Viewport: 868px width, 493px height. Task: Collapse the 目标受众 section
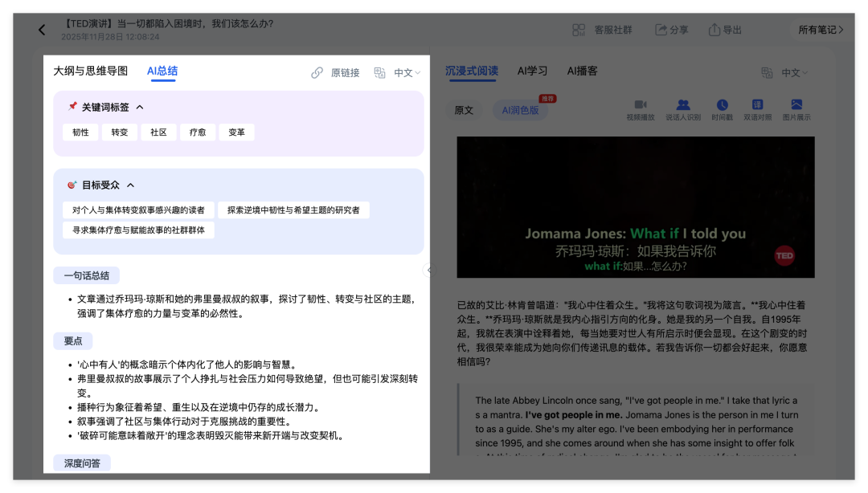[131, 185]
